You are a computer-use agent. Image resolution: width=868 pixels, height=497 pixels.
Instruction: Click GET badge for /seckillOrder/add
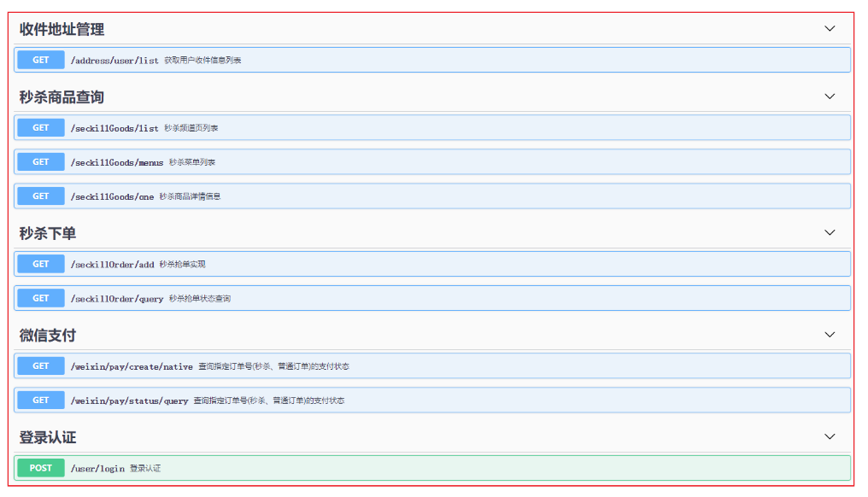coord(41,264)
